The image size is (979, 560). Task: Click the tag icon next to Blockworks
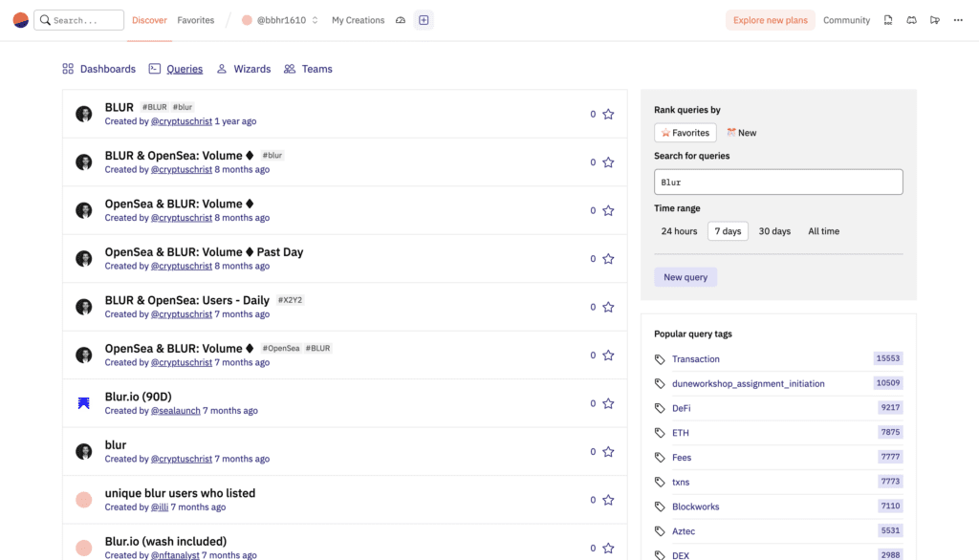tap(660, 506)
